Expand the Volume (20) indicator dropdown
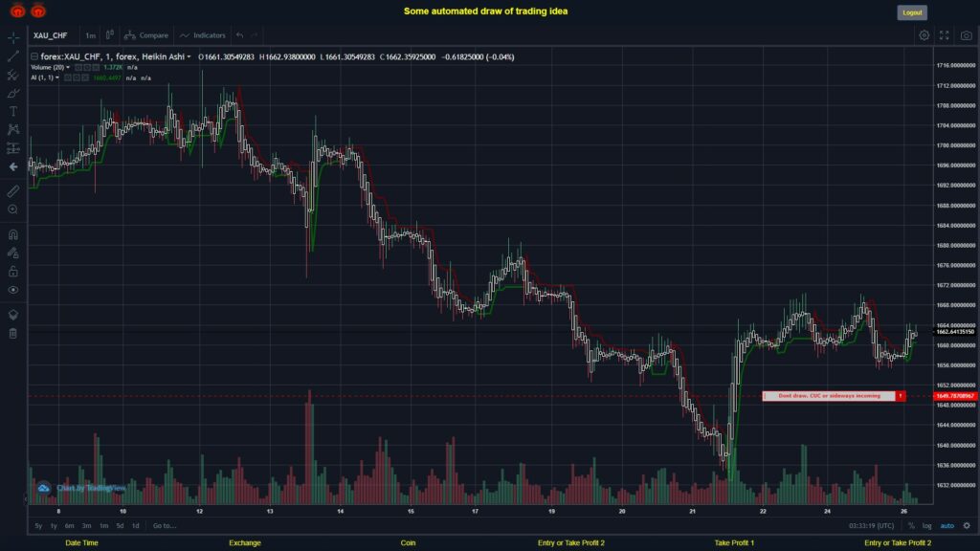 (68, 68)
